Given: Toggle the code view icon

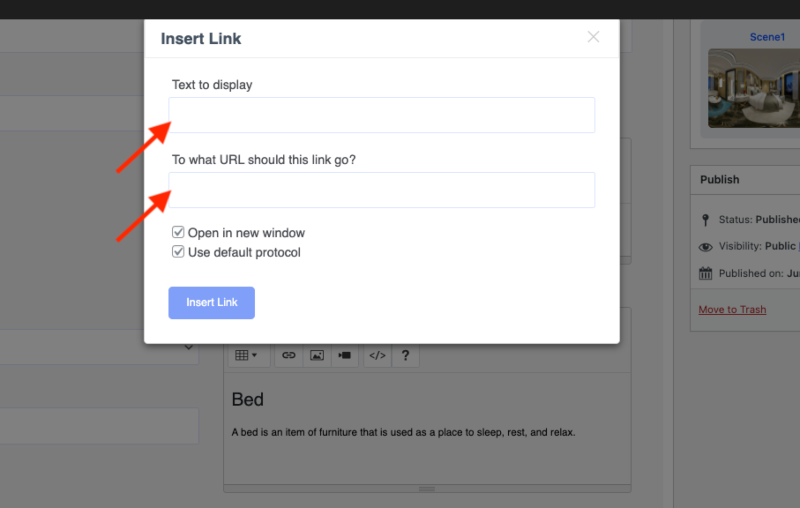Looking at the screenshot, I should [x=378, y=355].
